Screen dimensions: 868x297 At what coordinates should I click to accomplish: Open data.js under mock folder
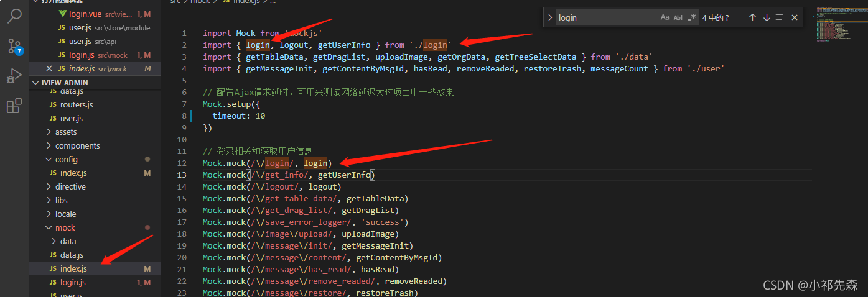pos(95,255)
